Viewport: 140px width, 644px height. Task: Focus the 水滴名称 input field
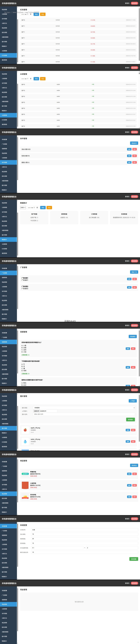coord(85,530)
